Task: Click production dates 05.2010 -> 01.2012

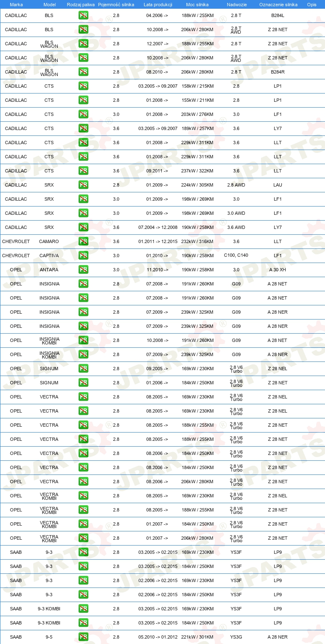Action: click(158, 637)
